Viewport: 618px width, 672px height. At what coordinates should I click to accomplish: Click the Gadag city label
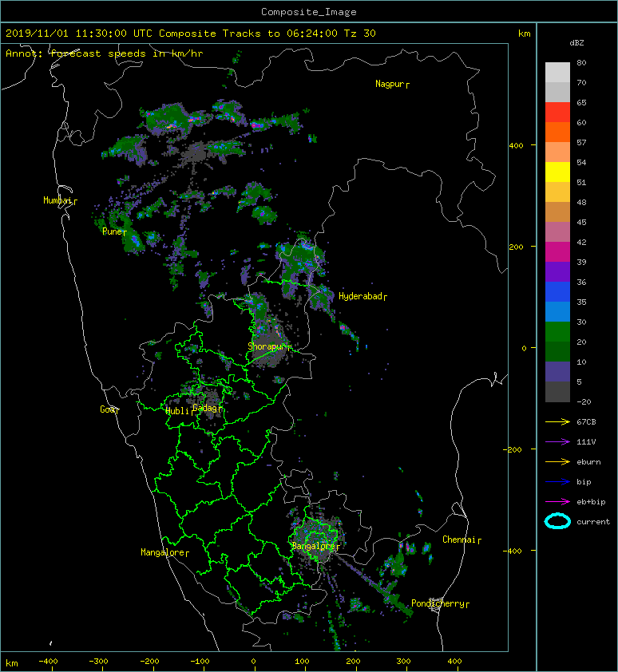coord(207,408)
